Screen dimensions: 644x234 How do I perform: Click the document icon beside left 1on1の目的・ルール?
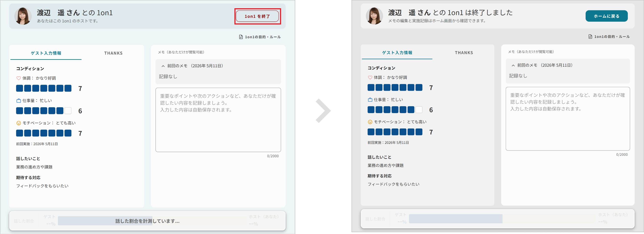(x=241, y=37)
